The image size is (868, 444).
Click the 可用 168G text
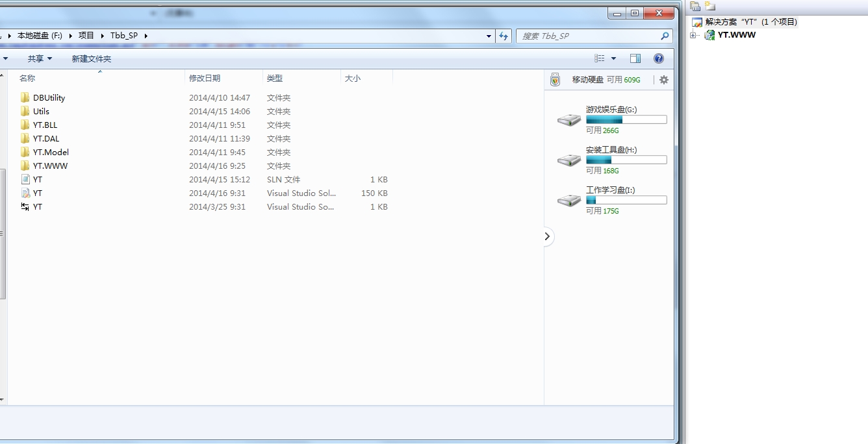pyautogui.click(x=602, y=171)
